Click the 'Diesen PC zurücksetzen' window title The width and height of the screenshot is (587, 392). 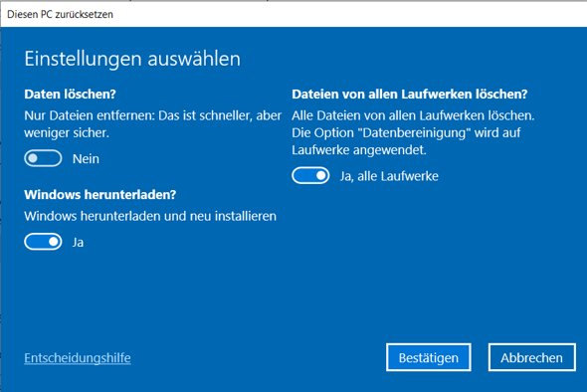pyautogui.click(x=60, y=14)
